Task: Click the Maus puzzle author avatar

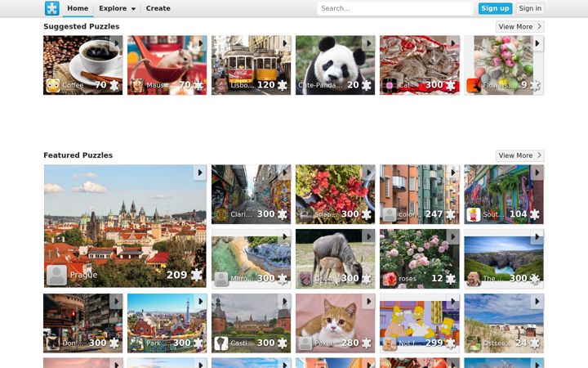Action: pyautogui.click(x=137, y=86)
